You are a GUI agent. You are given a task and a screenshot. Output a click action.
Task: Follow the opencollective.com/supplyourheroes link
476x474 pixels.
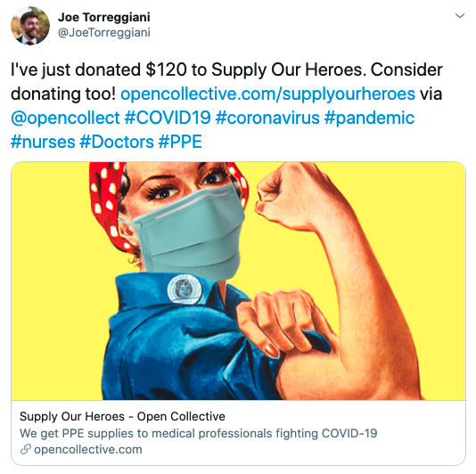coord(267,94)
